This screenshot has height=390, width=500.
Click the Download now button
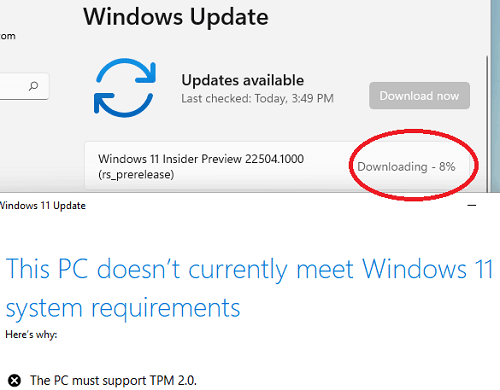(x=419, y=96)
